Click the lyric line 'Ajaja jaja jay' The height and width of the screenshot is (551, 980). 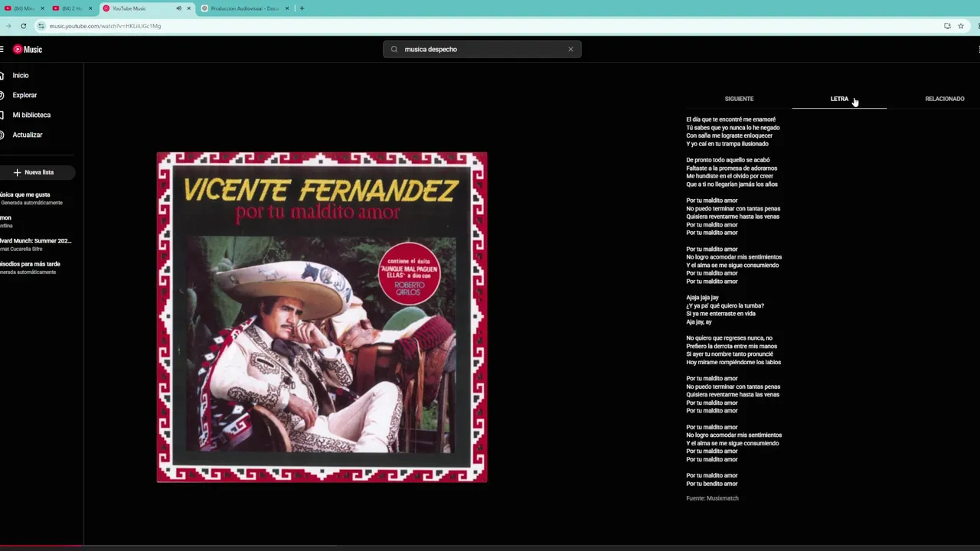click(702, 298)
